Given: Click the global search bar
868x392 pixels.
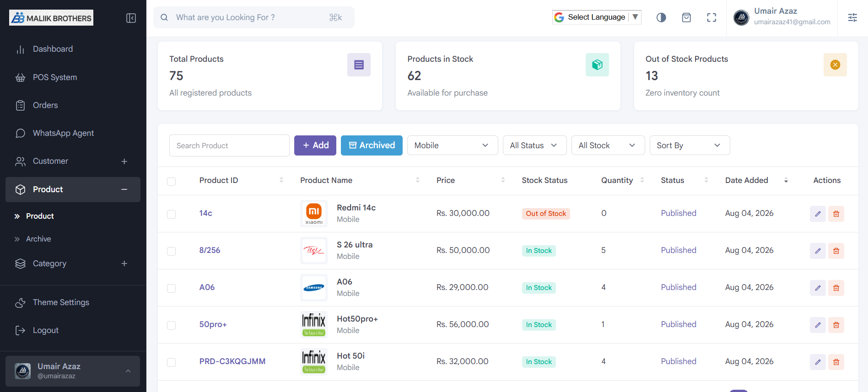Looking at the screenshot, I should [x=254, y=17].
